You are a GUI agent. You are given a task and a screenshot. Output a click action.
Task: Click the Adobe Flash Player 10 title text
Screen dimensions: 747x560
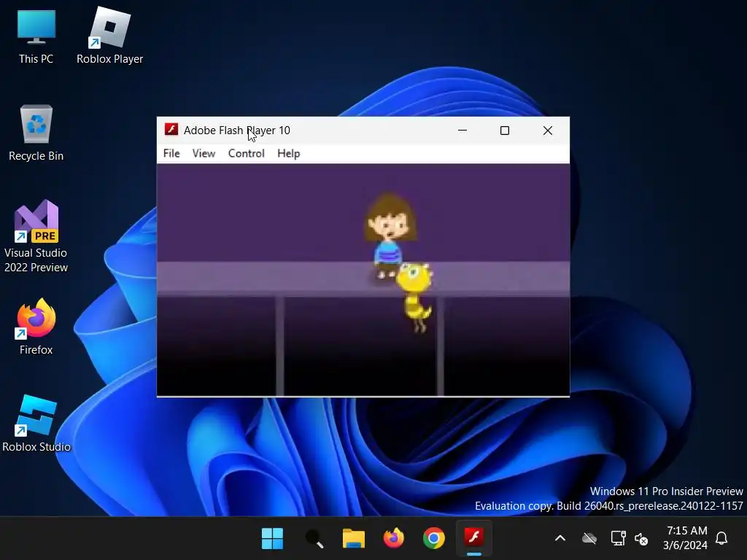click(x=237, y=130)
